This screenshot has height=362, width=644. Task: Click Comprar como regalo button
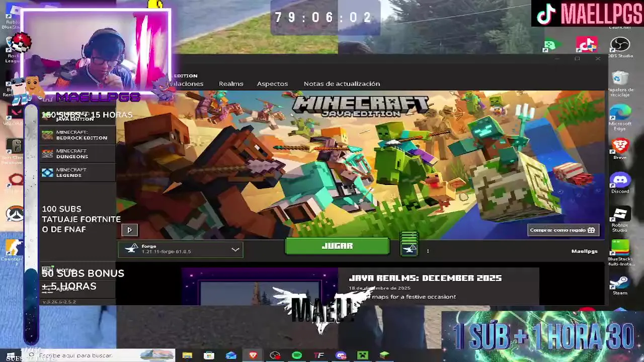[x=563, y=230]
